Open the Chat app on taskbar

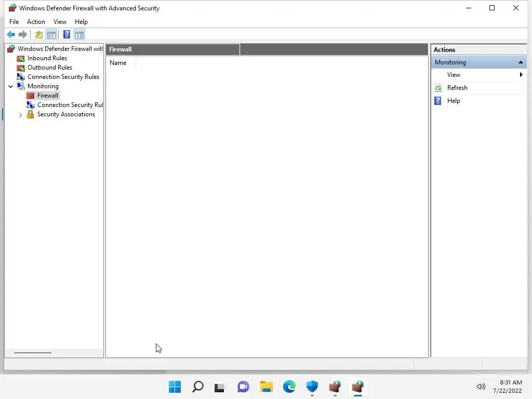pos(243,387)
